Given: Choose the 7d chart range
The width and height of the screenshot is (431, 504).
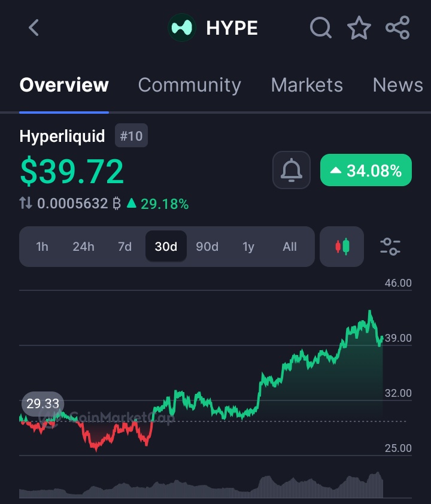Looking at the screenshot, I should [125, 247].
